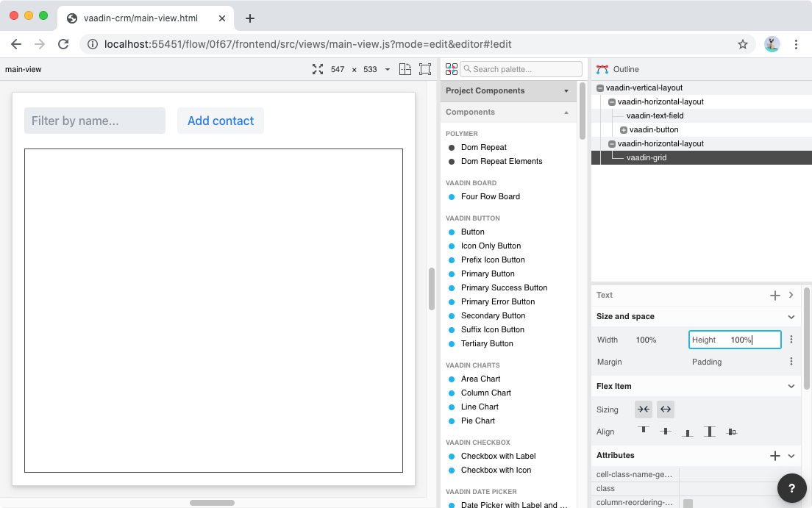Viewport: 812px width, 508px height.
Task: Click the palette components grid icon
Action: (x=452, y=69)
